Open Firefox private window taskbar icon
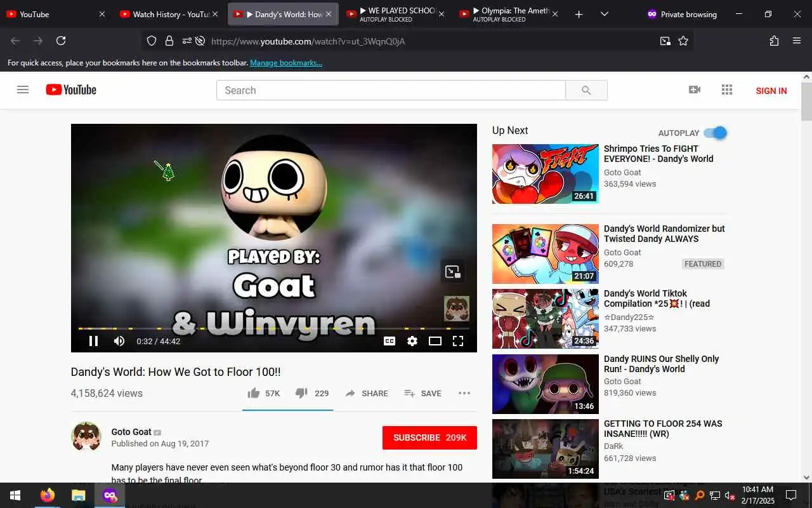 click(110, 495)
